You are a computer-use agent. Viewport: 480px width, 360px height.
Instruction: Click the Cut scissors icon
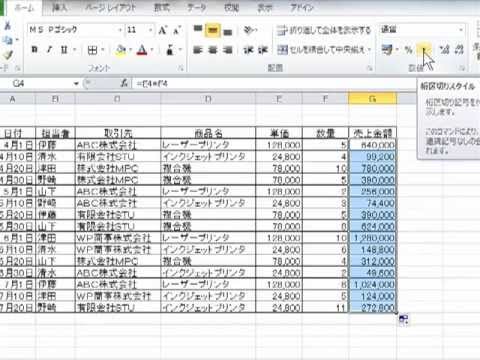[7, 26]
